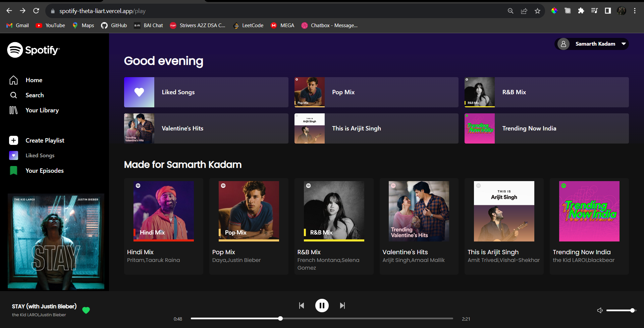The width and height of the screenshot is (644, 328).
Task: Click the Your Library books icon
Action: pyautogui.click(x=13, y=110)
